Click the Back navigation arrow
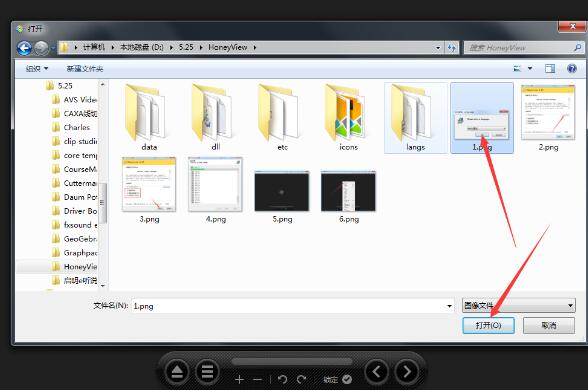588x390 pixels. pos(24,48)
